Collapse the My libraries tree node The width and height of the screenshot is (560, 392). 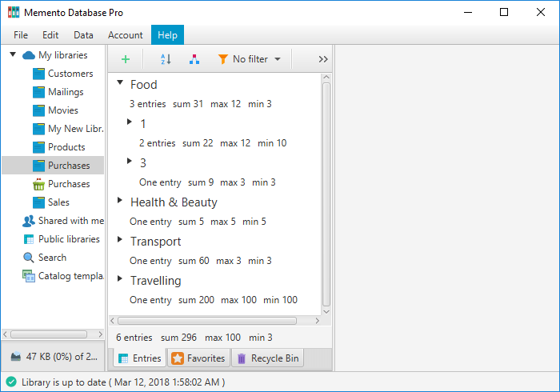[13, 54]
